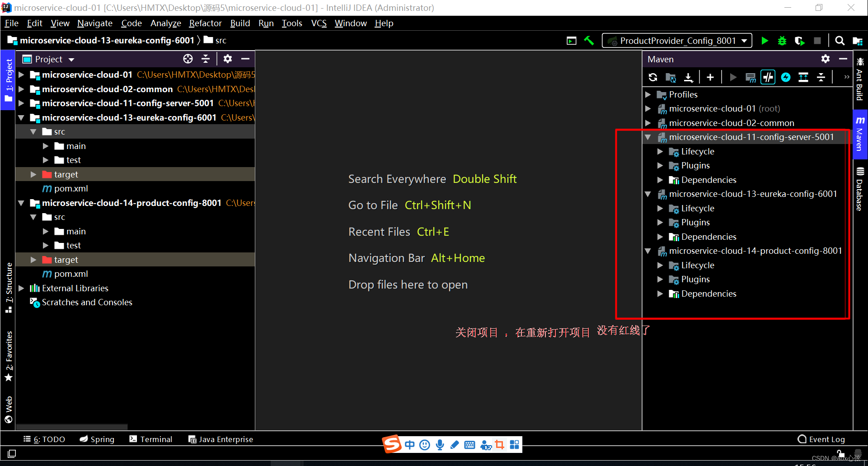Screen dimensions: 868x466
Task: Open Project panel options gear
Action: (228, 59)
